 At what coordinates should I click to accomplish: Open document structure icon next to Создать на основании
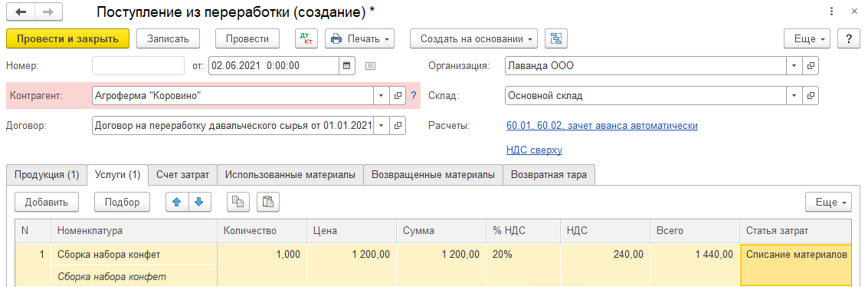coord(556,39)
